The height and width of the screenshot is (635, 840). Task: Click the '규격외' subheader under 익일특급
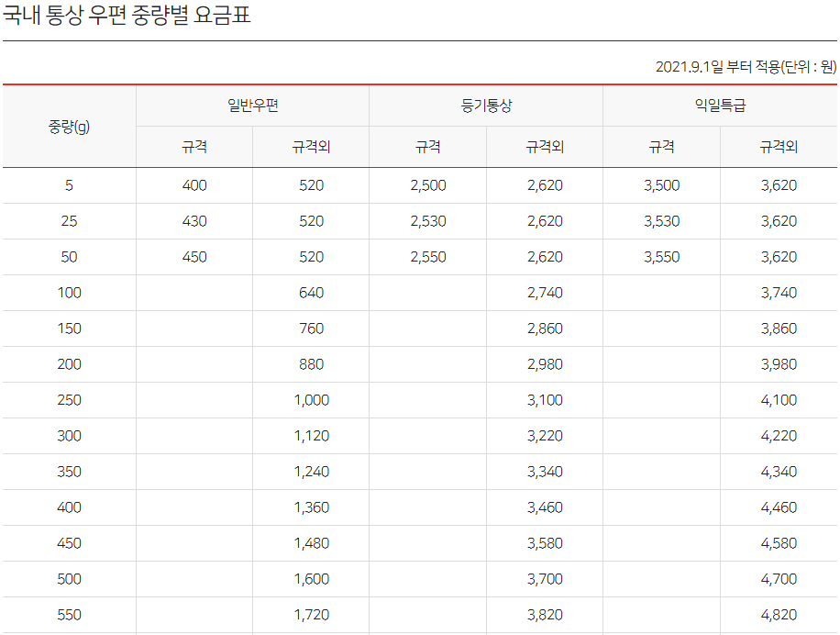(779, 147)
